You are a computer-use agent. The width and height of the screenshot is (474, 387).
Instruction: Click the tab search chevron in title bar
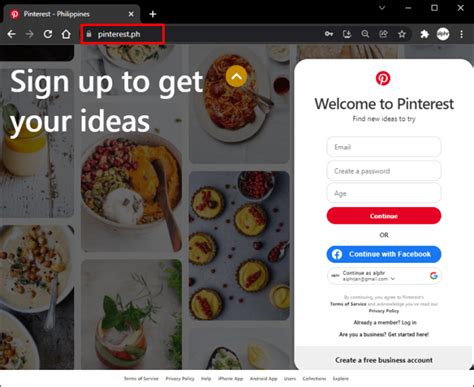[382, 8]
